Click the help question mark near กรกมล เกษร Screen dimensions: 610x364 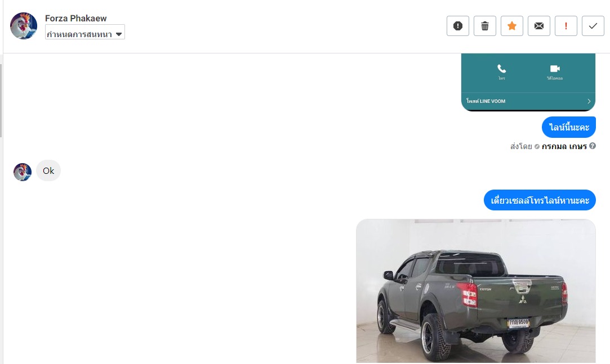[593, 146]
